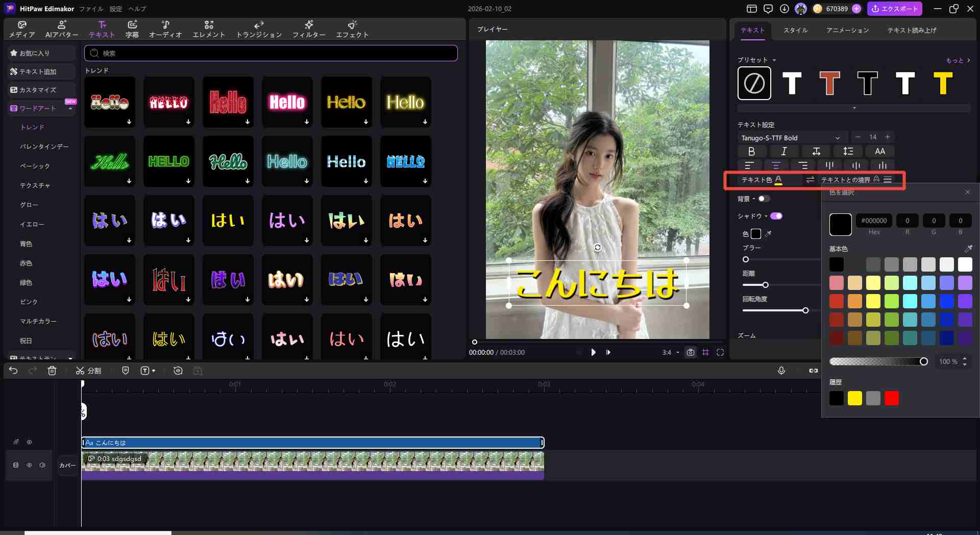The width and height of the screenshot is (980, 535).
Task: Click the Italic formatting icon
Action: (x=784, y=152)
